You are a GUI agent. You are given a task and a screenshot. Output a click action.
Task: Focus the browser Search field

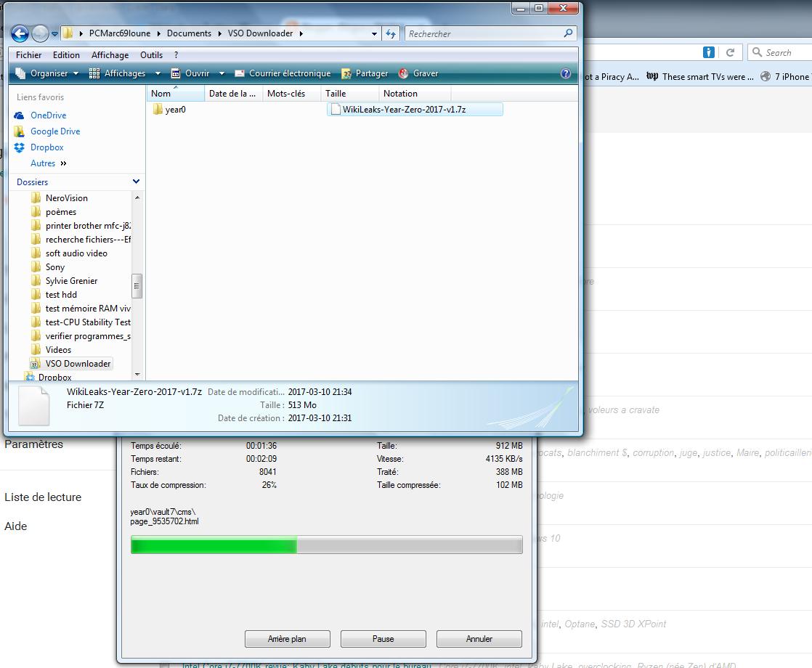pos(780,52)
